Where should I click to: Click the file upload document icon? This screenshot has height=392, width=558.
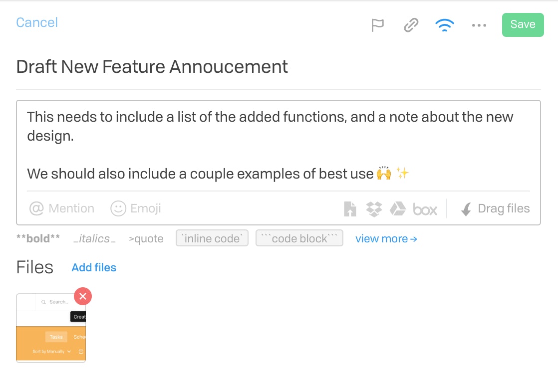click(x=350, y=209)
